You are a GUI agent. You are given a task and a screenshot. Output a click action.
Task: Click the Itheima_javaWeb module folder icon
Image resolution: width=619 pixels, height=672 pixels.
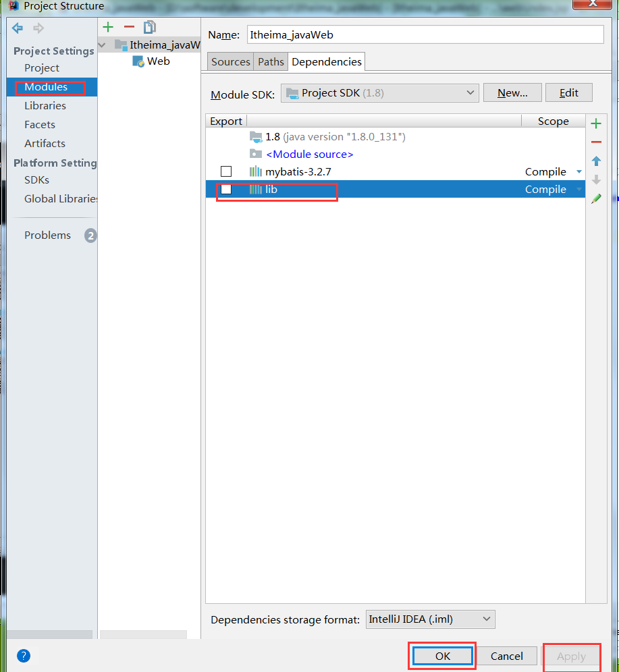tap(121, 45)
